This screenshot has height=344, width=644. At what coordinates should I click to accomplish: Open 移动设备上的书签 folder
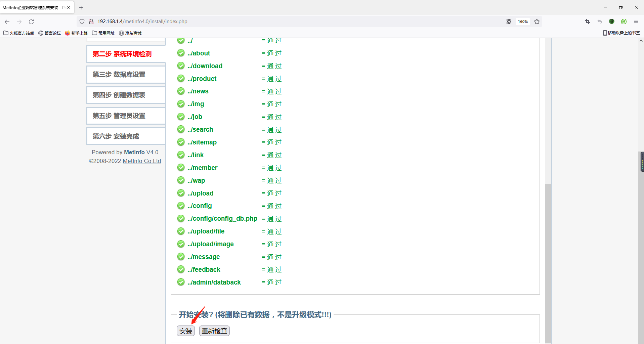click(x=621, y=33)
